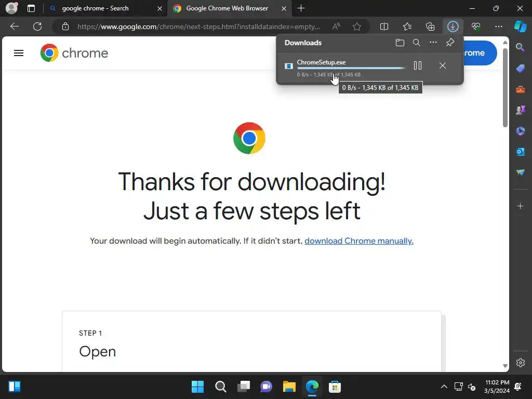
Task: Open sidebar Games chess icon
Action: [x=521, y=110]
